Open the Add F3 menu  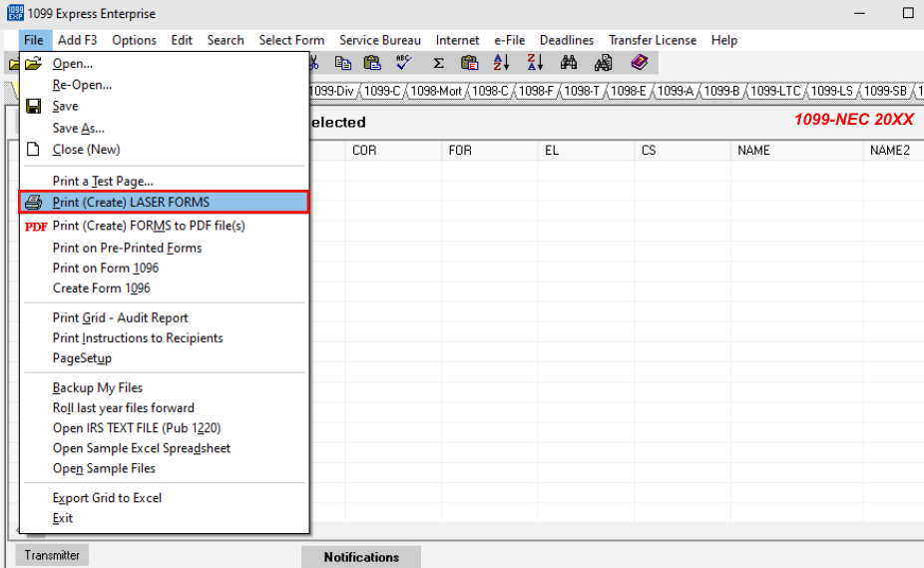click(77, 40)
